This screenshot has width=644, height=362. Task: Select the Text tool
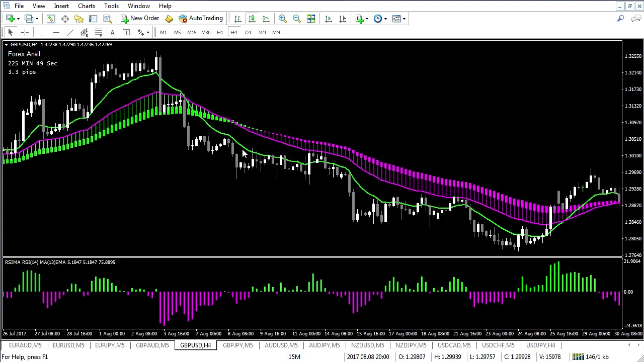coord(112,33)
